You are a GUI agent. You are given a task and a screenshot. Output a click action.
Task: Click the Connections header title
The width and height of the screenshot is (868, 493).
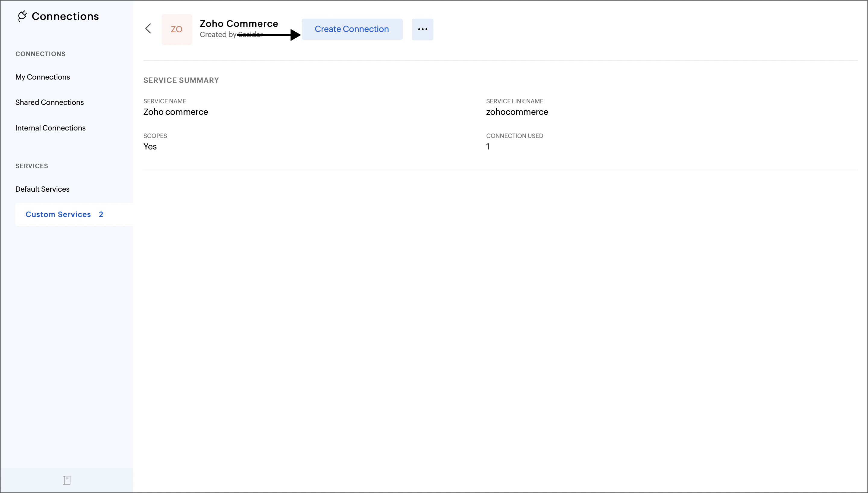[x=65, y=16]
